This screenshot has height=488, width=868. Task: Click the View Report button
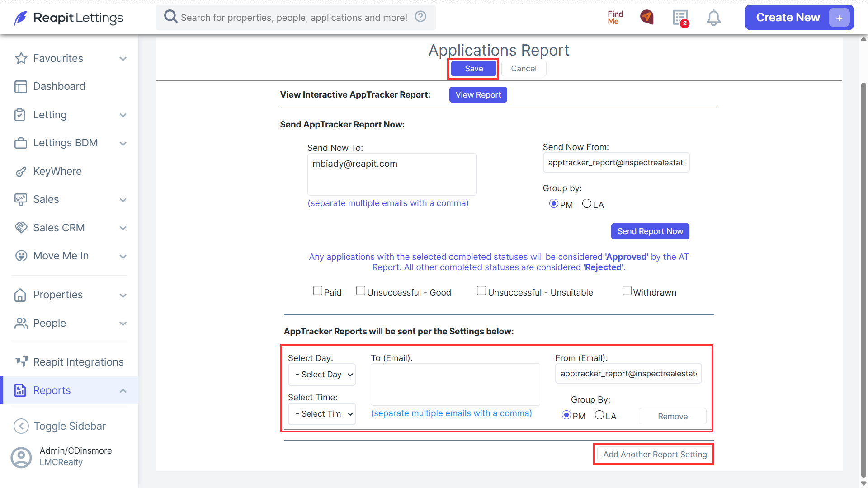point(478,95)
